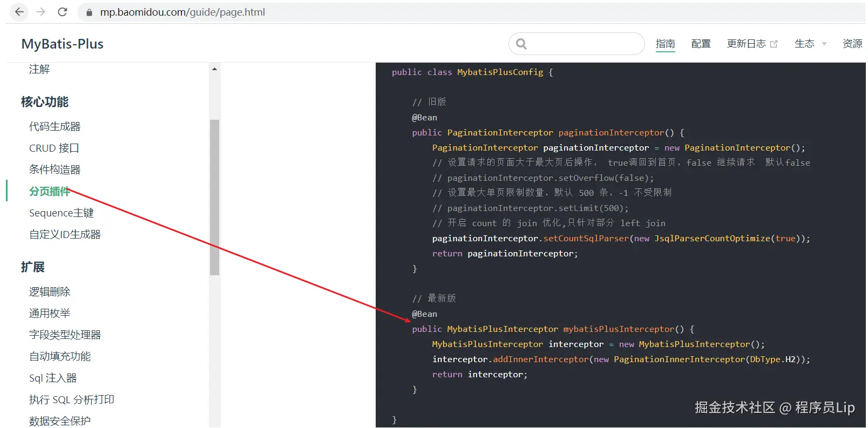Image resolution: width=868 pixels, height=428 pixels.
Task: Click the '// 旧版' comment line
Action: [x=429, y=101]
